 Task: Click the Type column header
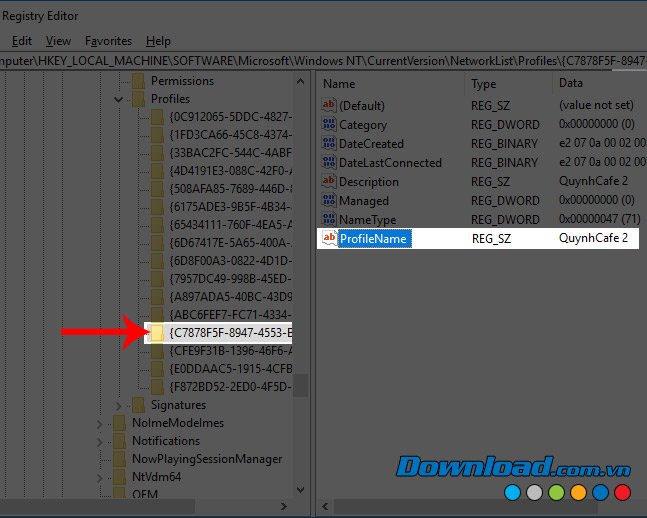(x=484, y=84)
